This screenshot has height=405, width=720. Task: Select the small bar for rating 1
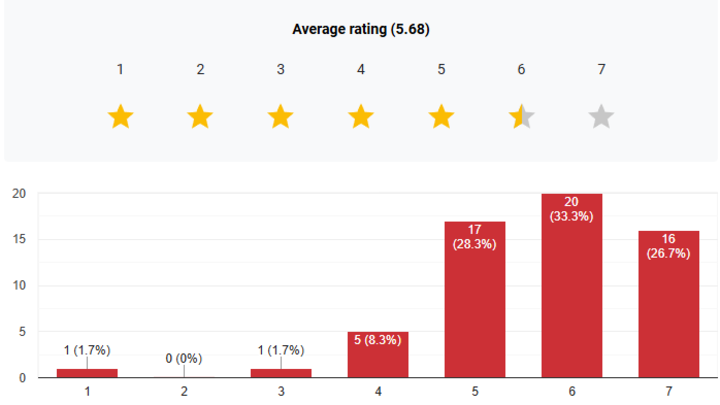87,373
